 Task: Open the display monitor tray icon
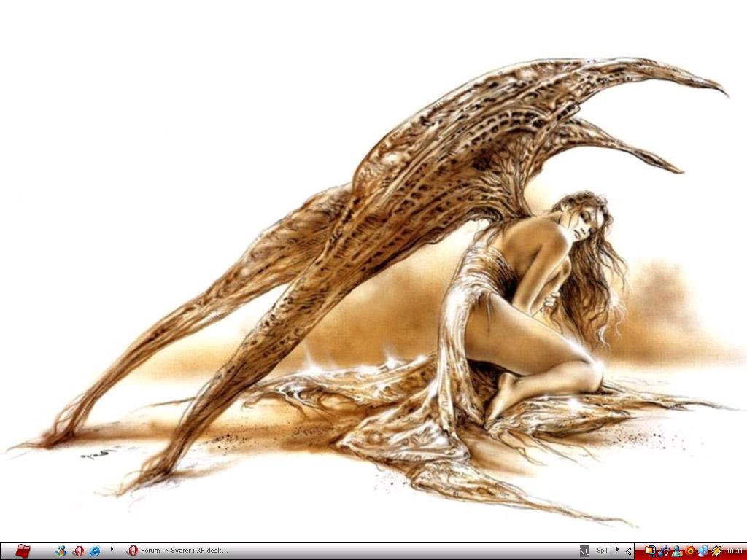point(651,551)
